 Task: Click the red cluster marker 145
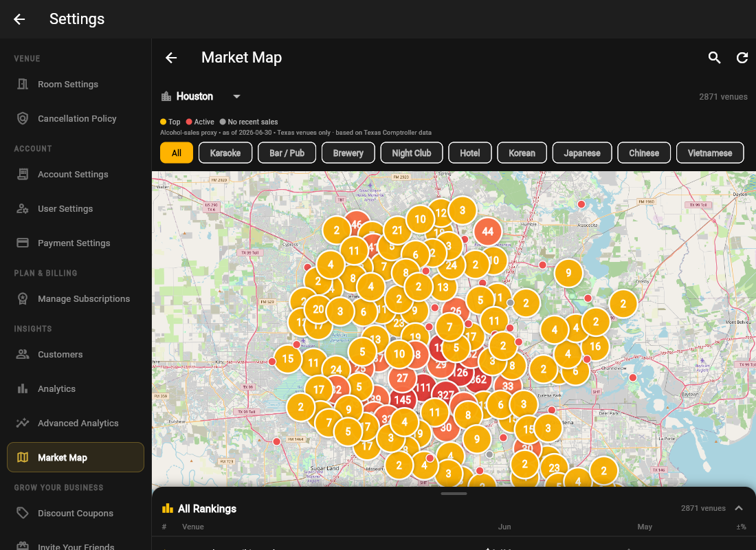403,400
